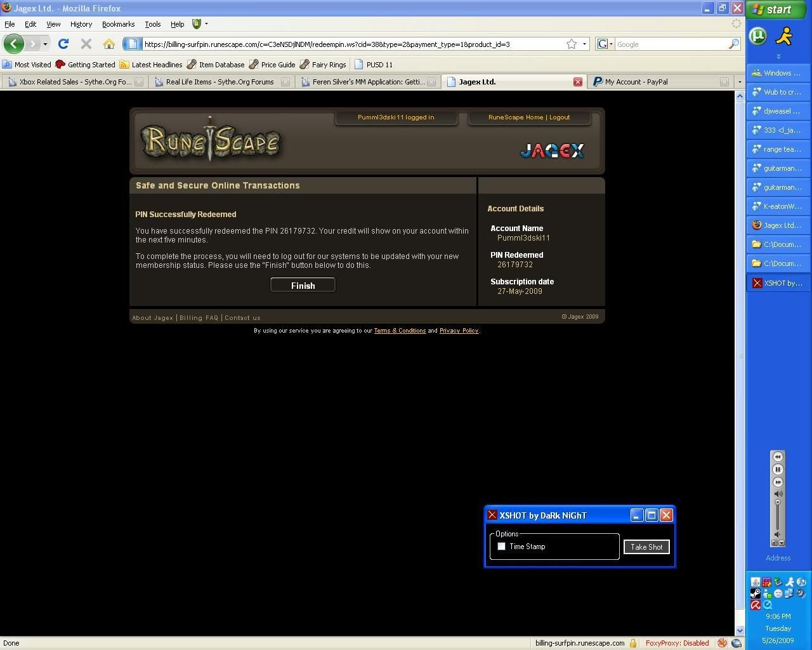812x650 pixels.
Task: Click the MSN Messenger tray icon
Action: pos(768,594)
